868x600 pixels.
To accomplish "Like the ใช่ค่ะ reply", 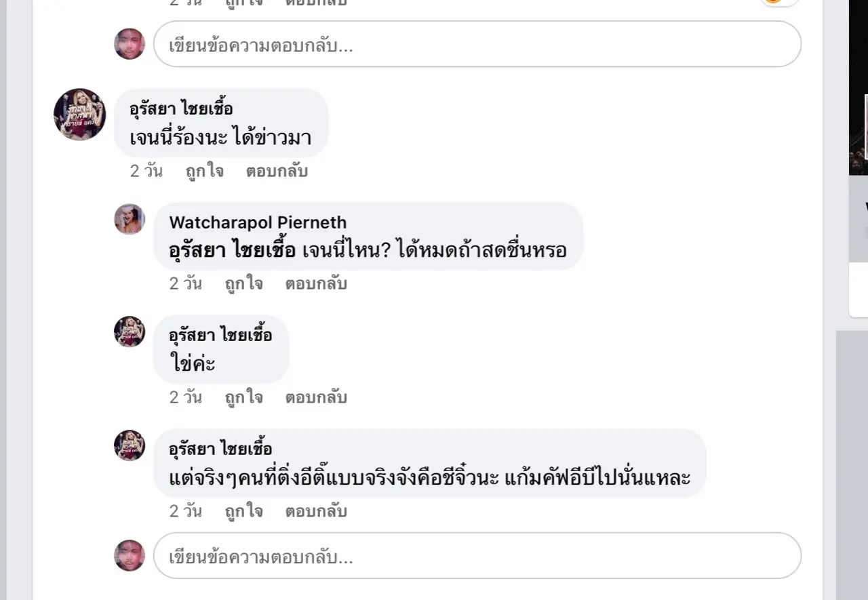I will tap(244, 397).
